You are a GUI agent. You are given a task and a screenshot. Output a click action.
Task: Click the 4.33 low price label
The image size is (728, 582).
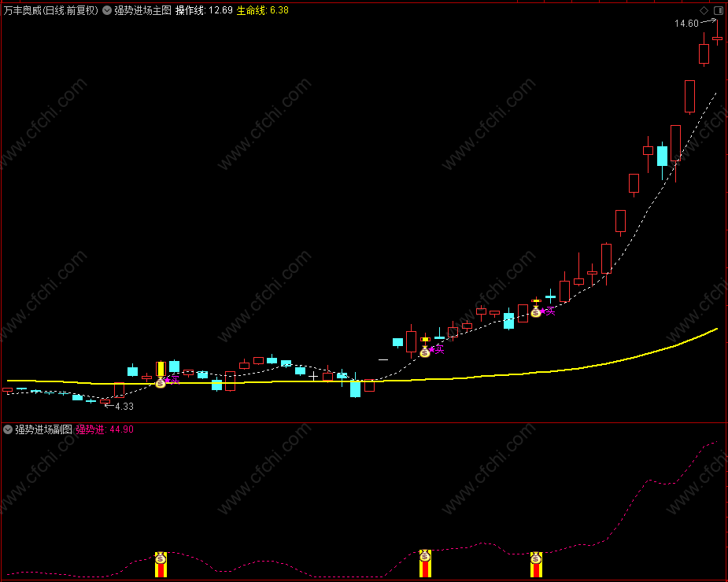pyautogui.click(x=124, y=407)
